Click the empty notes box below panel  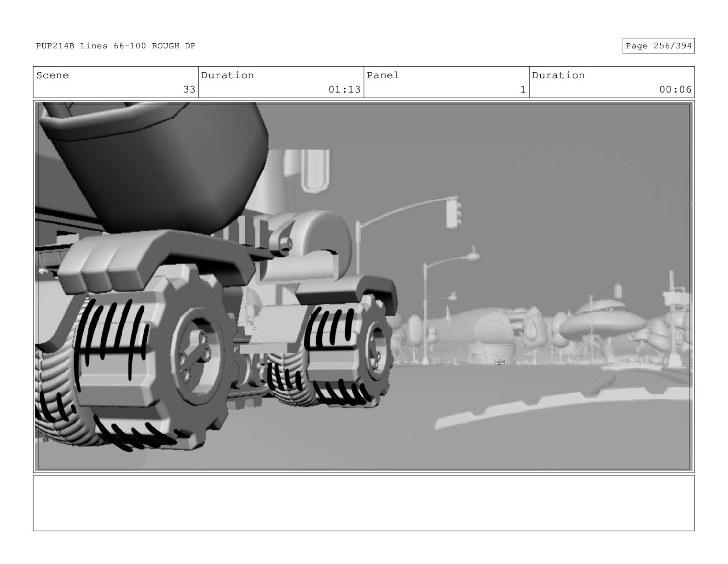(364, 503)
